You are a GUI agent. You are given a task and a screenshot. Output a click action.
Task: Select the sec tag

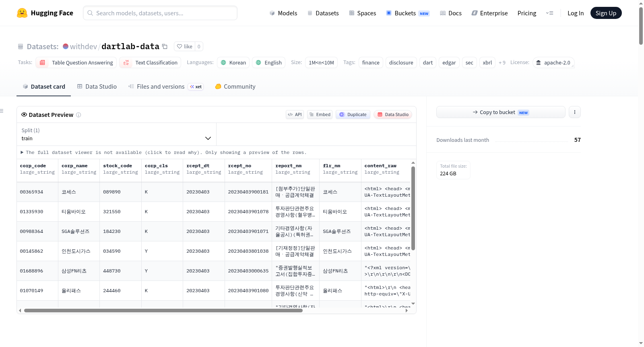tap(469, 62)
